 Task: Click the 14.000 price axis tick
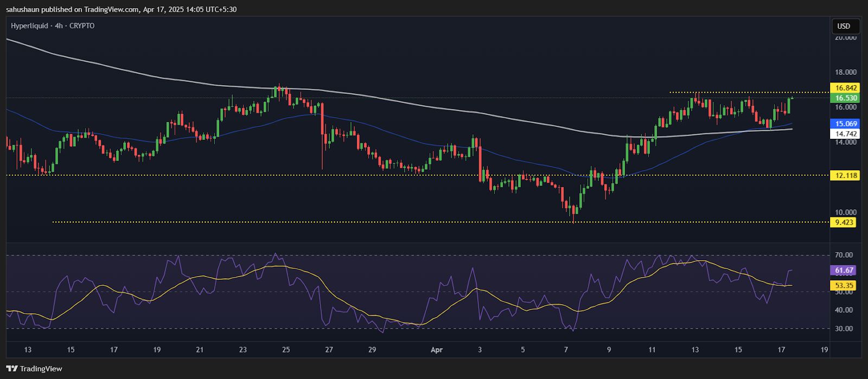coord(846,142)
